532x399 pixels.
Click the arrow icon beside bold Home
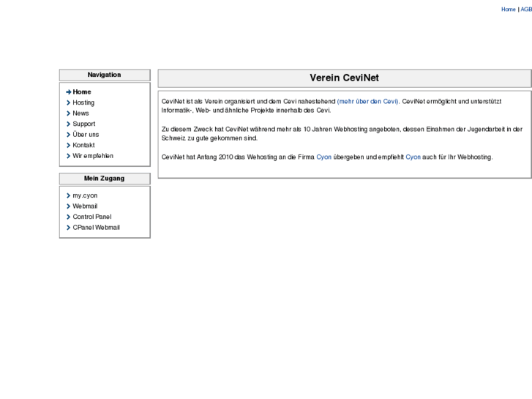click(x=68, y=92)
